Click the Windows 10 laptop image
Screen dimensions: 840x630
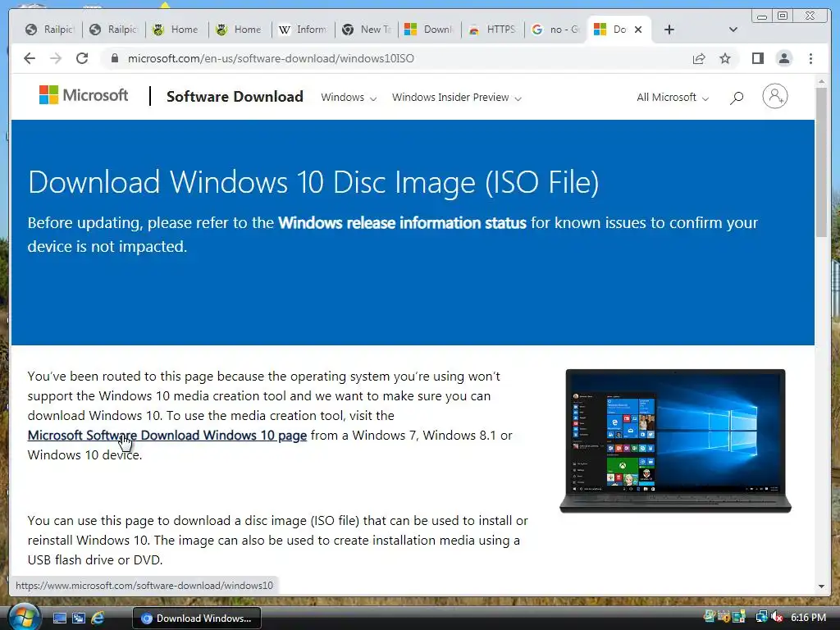click(675, 441)
